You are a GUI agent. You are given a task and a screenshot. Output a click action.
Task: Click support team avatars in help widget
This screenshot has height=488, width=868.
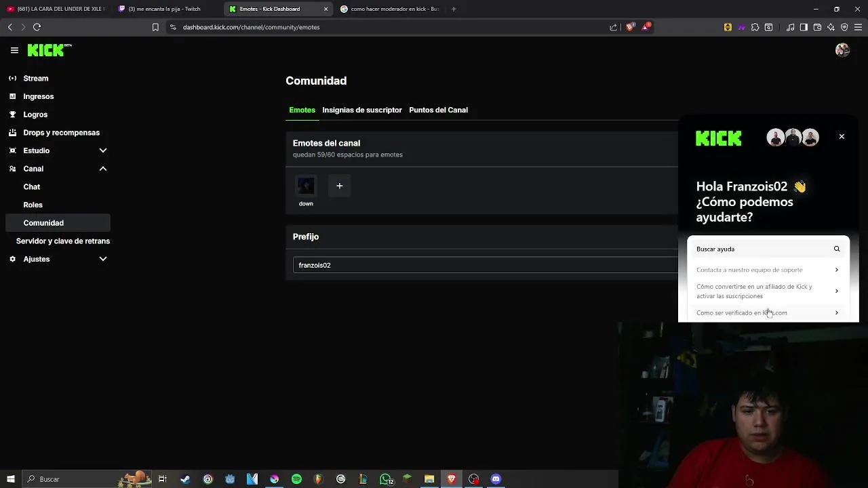coord(793,138)
